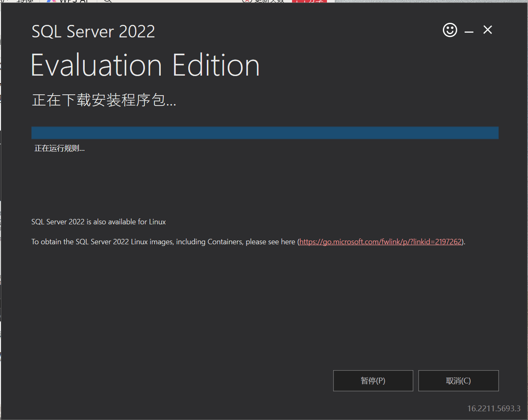Click the SQL Server 2022 heading
Image resolution: width=528 pixels, height=420 pixels.
(x=93, y=32)
